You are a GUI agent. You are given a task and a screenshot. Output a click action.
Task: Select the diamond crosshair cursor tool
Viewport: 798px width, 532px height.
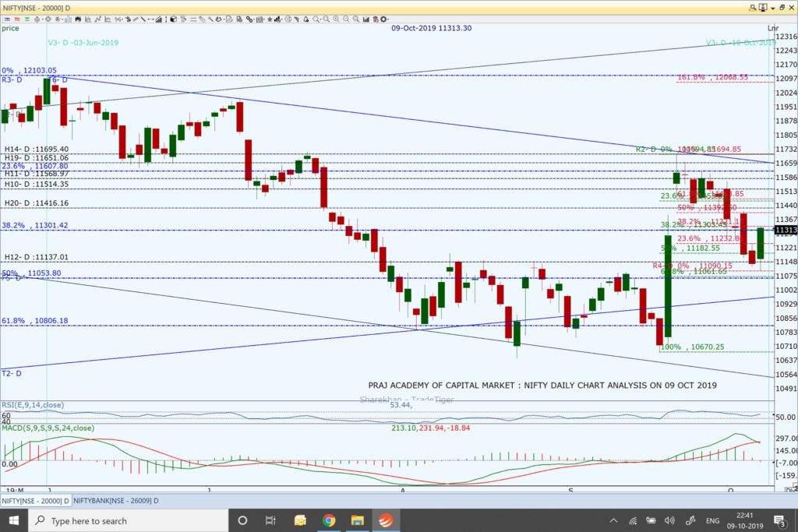[37, 19]
